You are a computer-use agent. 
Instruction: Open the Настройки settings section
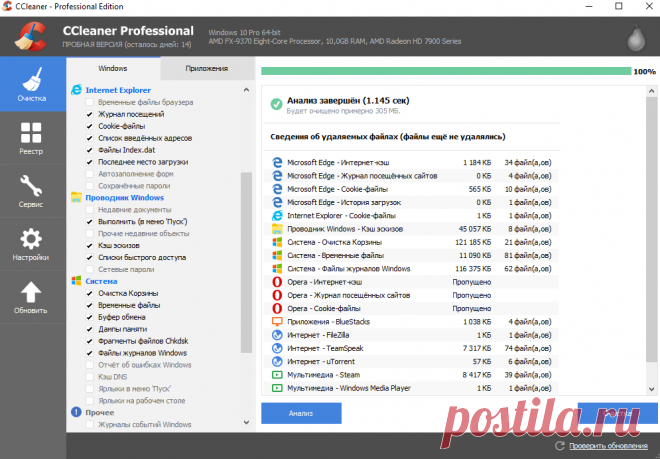(32, 244)
